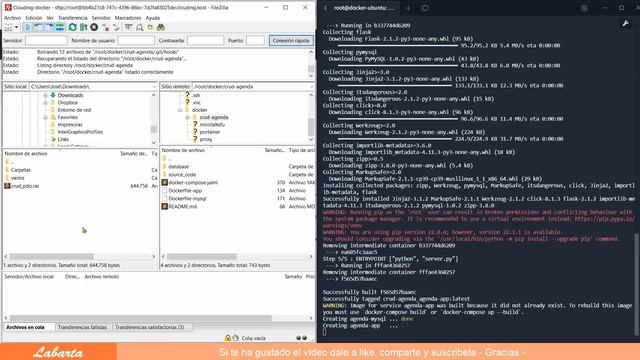
Task: Toggle directory comparison magnifier icon
Action: 140,27
